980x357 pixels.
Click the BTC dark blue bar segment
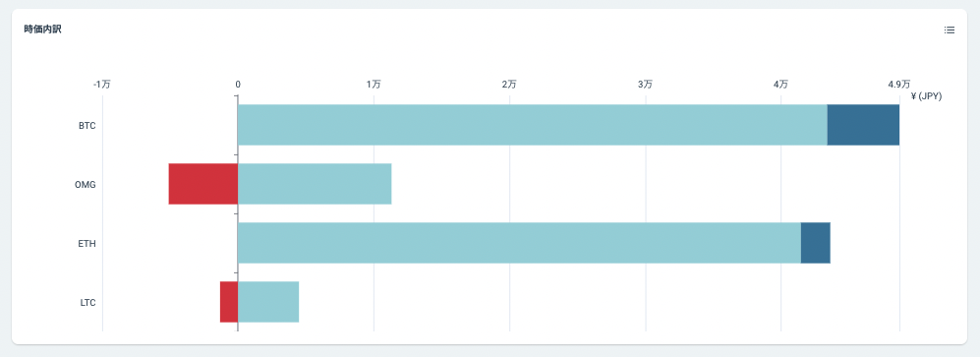pos(863,125)
